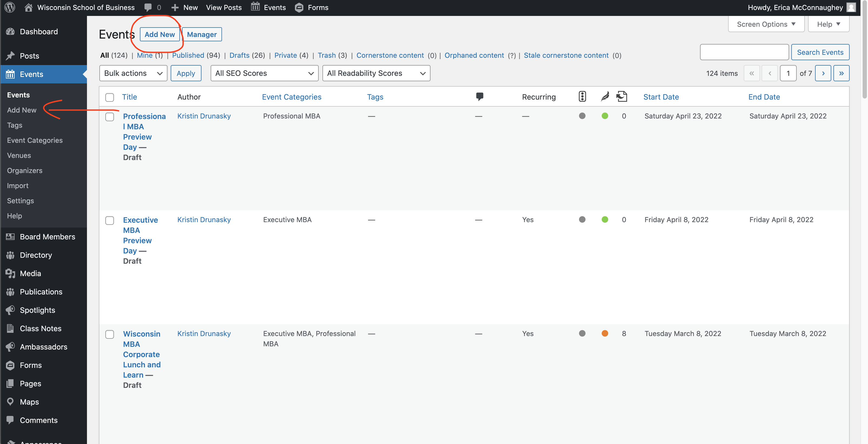
Task: Check the Professional MBA Preview Day row
Action: coord(109,117)
